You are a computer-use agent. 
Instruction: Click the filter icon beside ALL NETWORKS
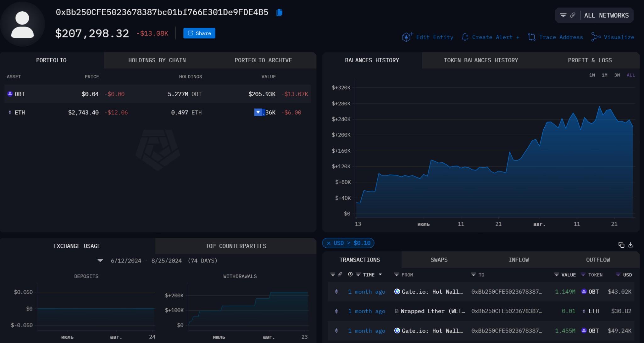pyautogui.click(x=563, y=15)
